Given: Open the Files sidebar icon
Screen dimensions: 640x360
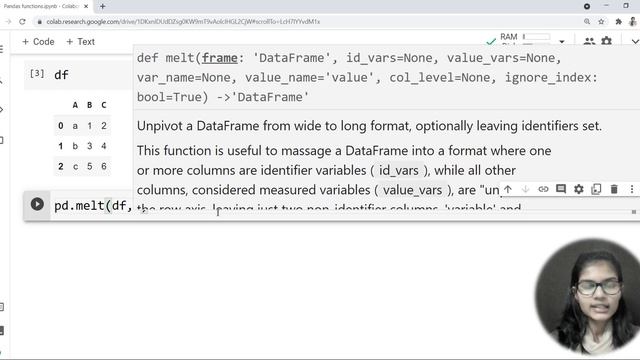Looking at the screenshot, I should coord(2,140).
